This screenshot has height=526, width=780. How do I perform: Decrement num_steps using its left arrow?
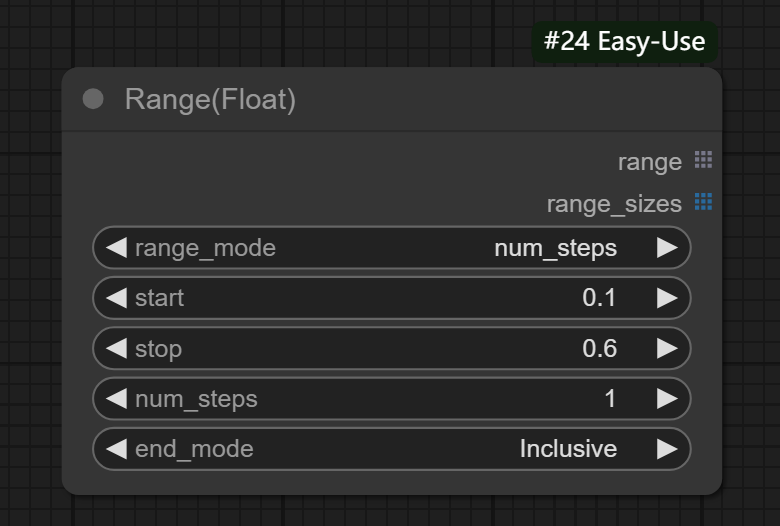coord(116,399)
